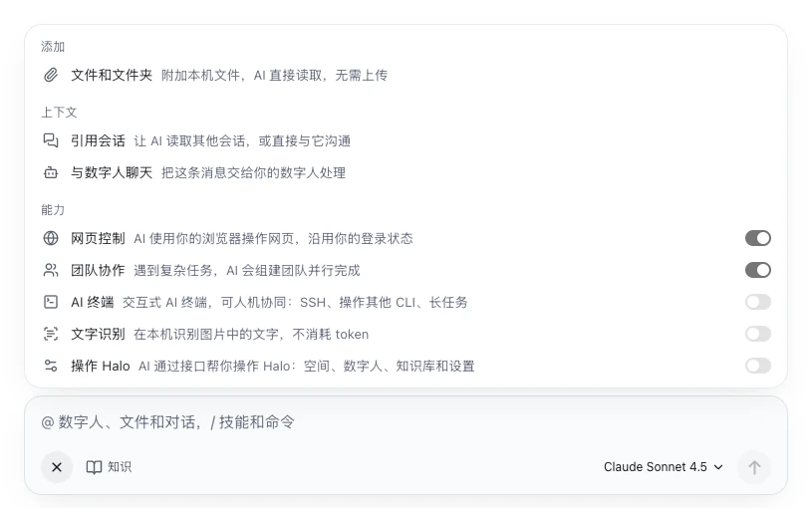This screenshot has height=508, width=812.
Task: Enable the 操作 Halo toggle
Action: tap(758, 366)
